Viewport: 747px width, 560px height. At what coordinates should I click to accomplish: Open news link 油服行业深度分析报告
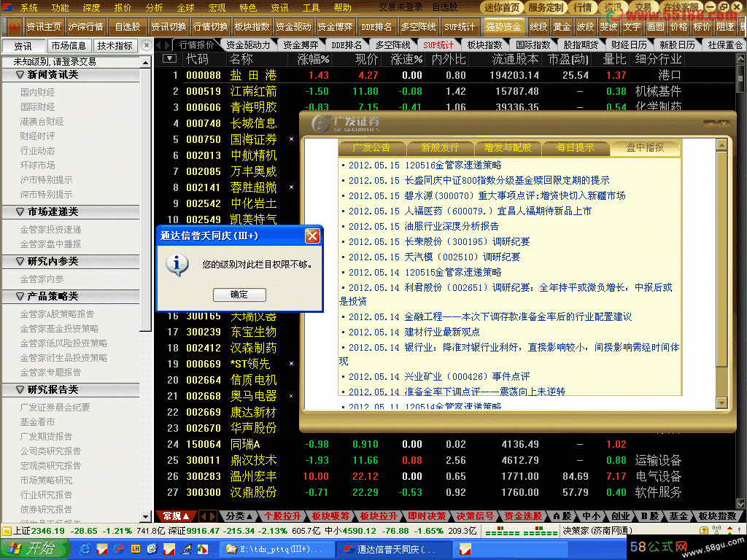coord(452,226)
